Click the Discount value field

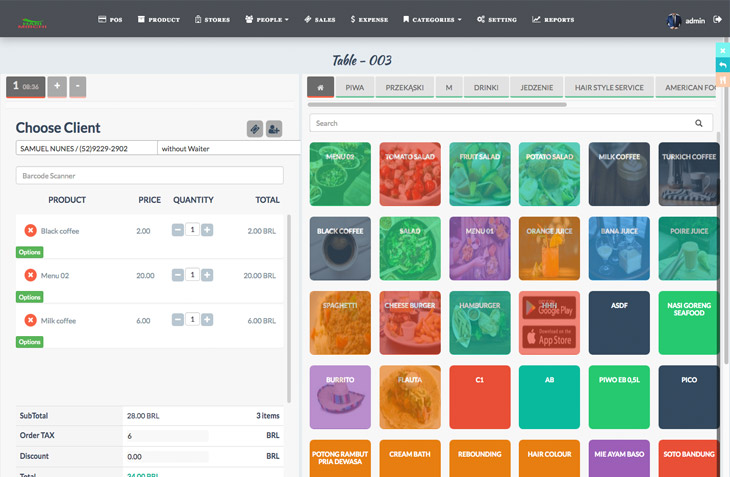pos(167,457)
